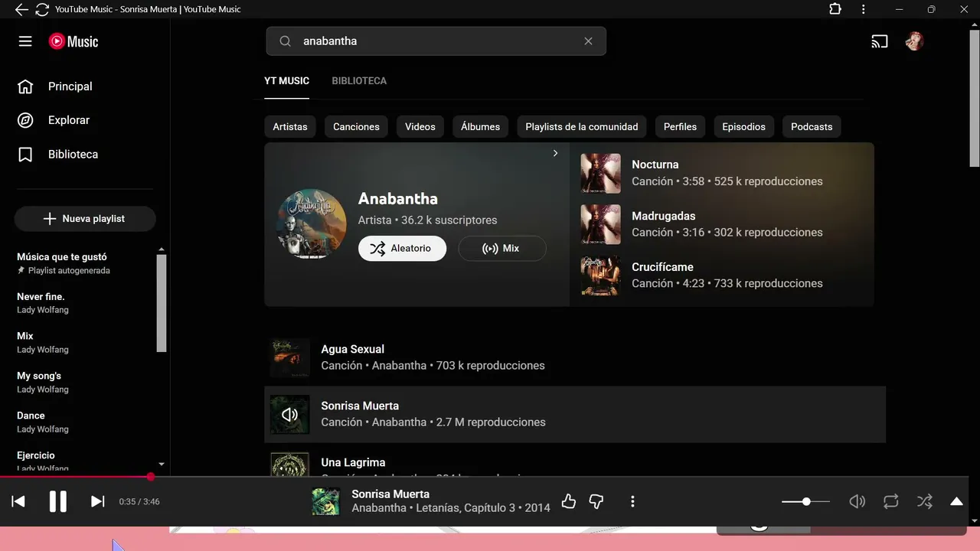This screenshot has width=980, height=551.
Task: Mute audio with the speaker icon
Action: point(857,501)
